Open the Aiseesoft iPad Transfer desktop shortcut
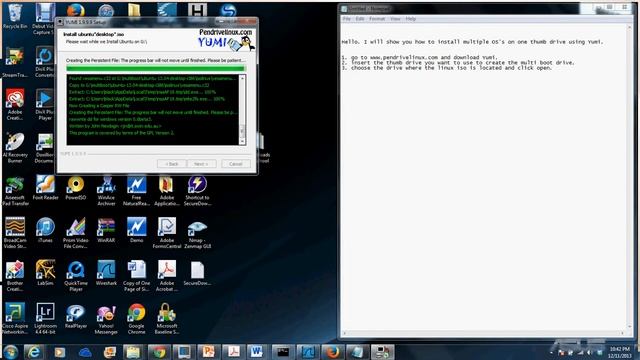This screenshot has width=640, height=360. (15, 191)
